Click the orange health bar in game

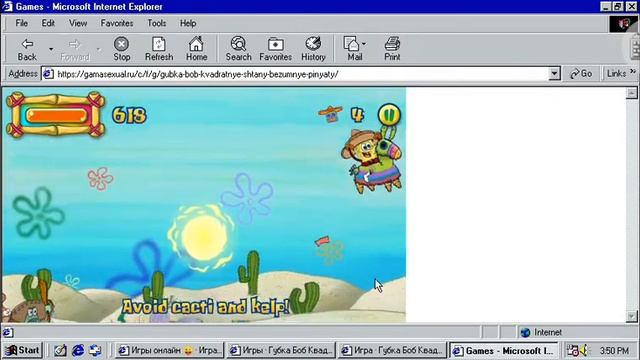(56, 115)
